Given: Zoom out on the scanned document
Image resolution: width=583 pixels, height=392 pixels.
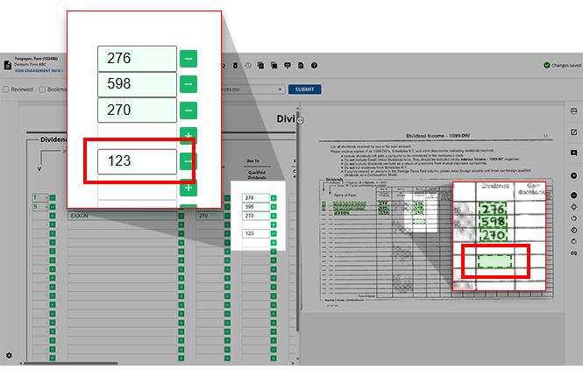Looking at the screenshot, I should [573, 196].
